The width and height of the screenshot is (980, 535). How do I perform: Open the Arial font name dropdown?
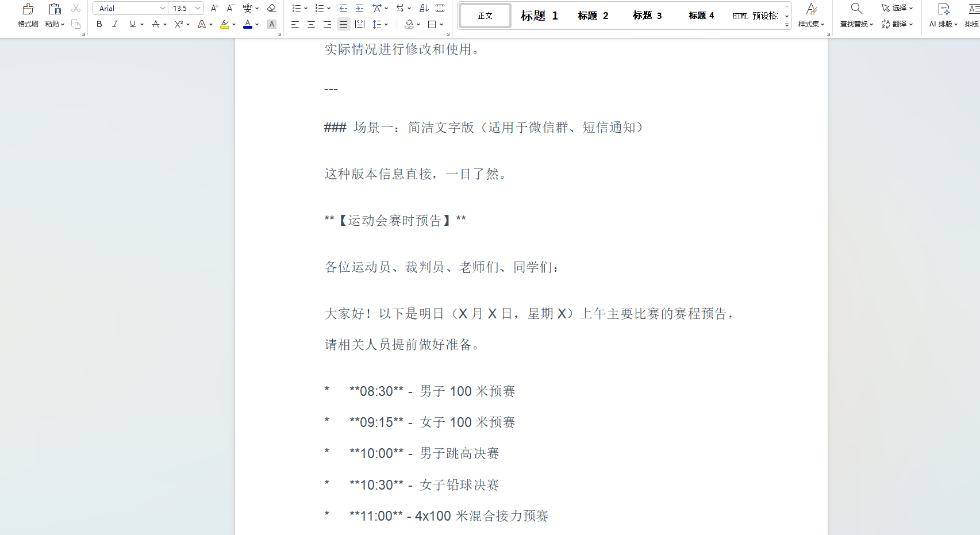click(163, 8)
